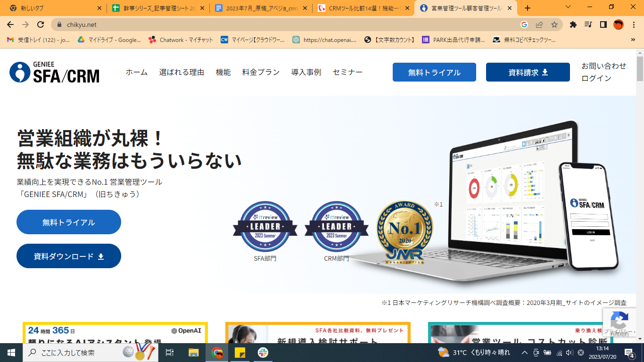Image resolution: width=644 pixels, height=362 pixels.
Task: Open tab search chevron
Action: (568, 7)
